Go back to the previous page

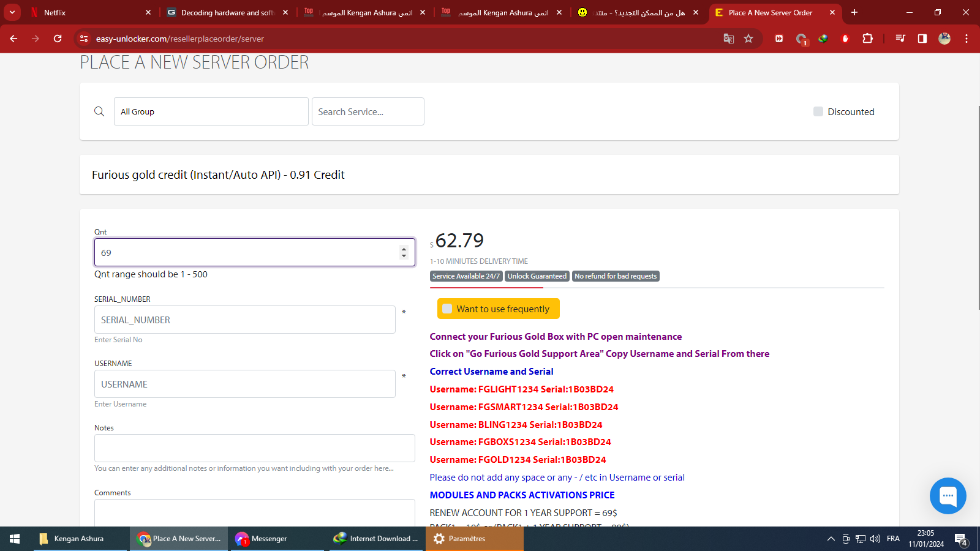[13, 39]
